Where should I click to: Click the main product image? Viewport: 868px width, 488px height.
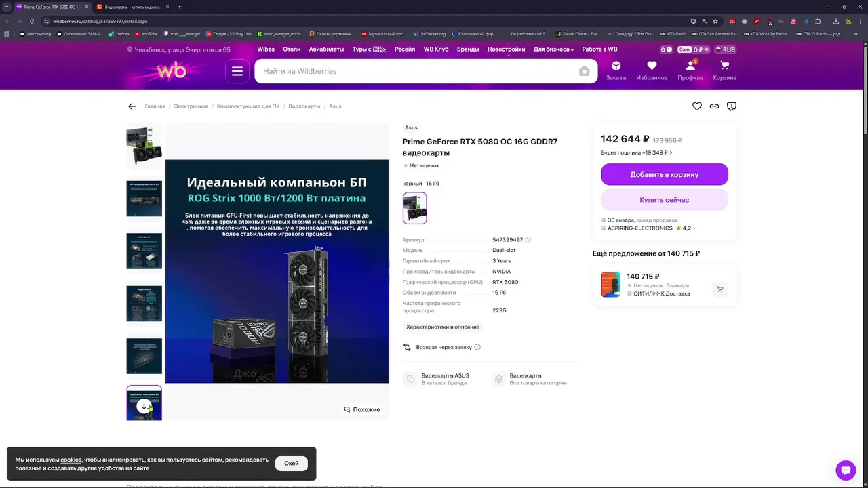pos(277,271)
